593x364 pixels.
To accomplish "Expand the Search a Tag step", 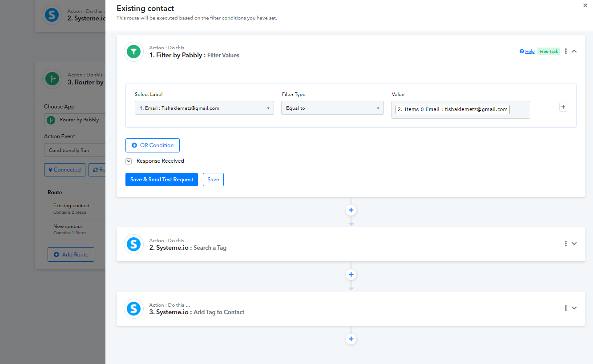I will tap(574, 244).
